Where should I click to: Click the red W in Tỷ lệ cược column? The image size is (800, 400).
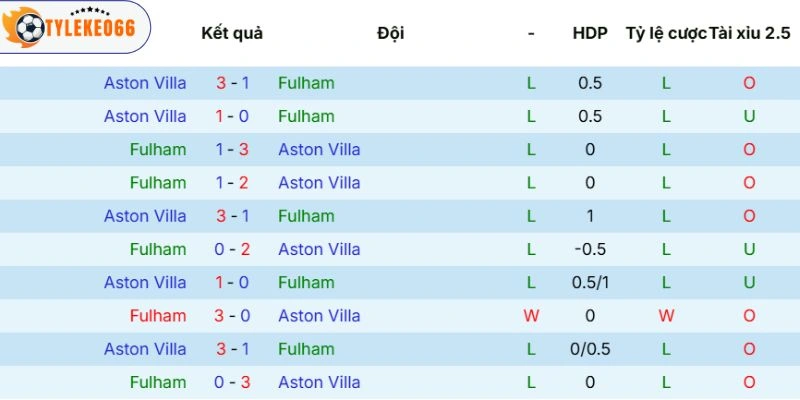[x=666, y=316]
